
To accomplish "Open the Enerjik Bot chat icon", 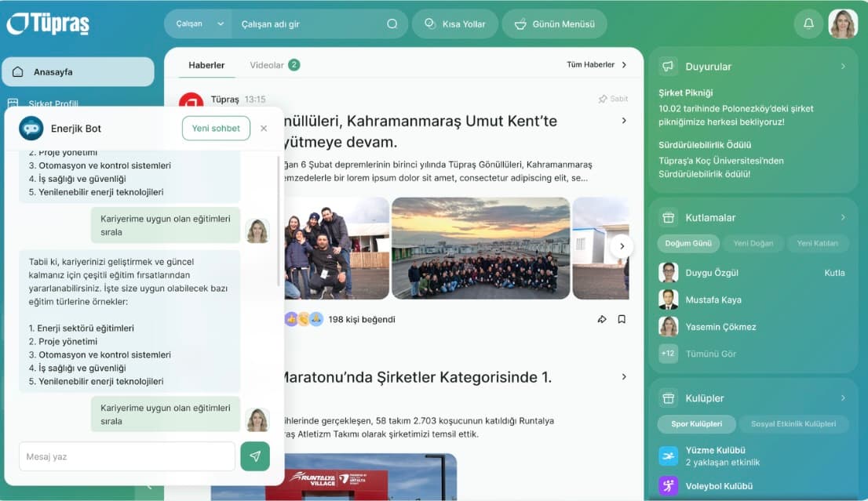I will 31,128.
